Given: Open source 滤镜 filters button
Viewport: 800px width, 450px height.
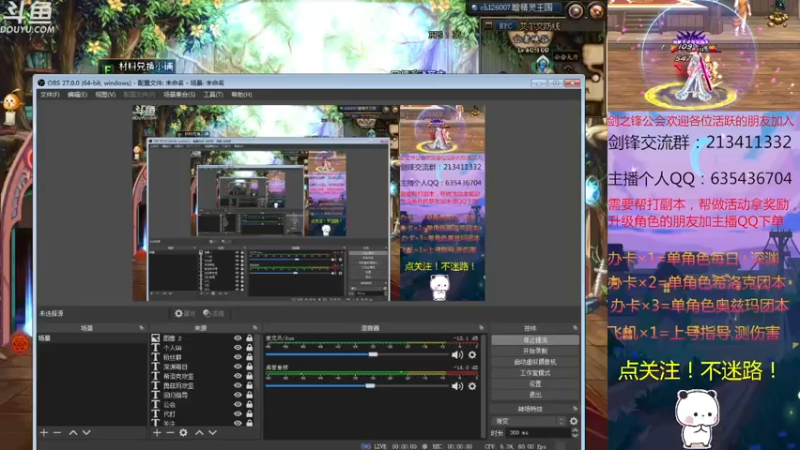Looking at the screenshot, I should 214,313.
